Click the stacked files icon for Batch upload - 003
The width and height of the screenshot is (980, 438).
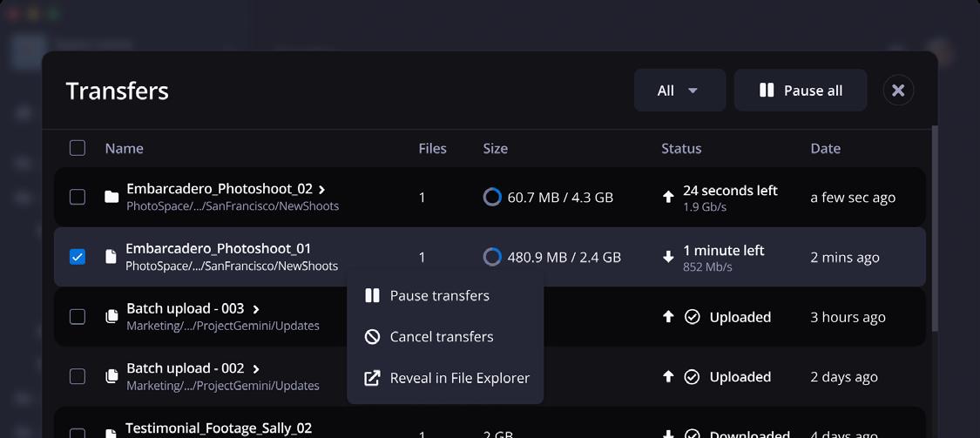pos(112,317)
